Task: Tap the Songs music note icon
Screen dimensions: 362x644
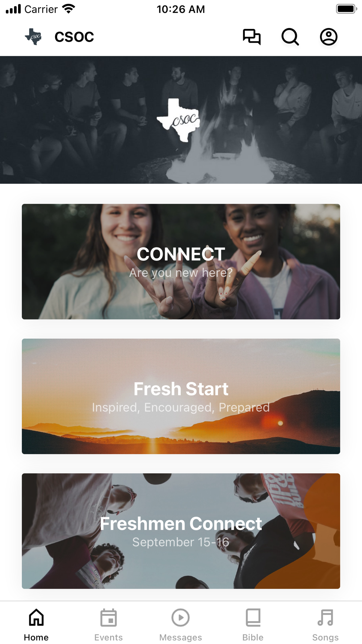Action: 325,618
